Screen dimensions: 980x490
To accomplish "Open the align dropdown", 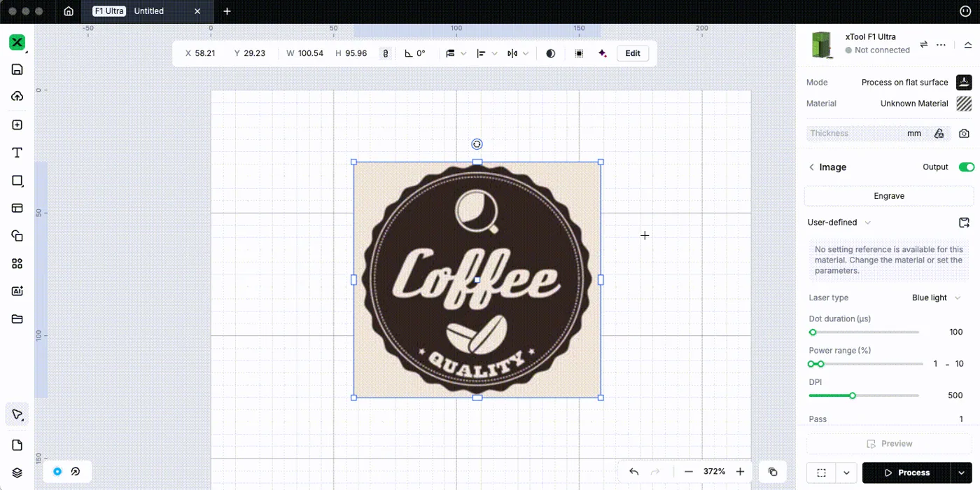I will coord(487,53).
